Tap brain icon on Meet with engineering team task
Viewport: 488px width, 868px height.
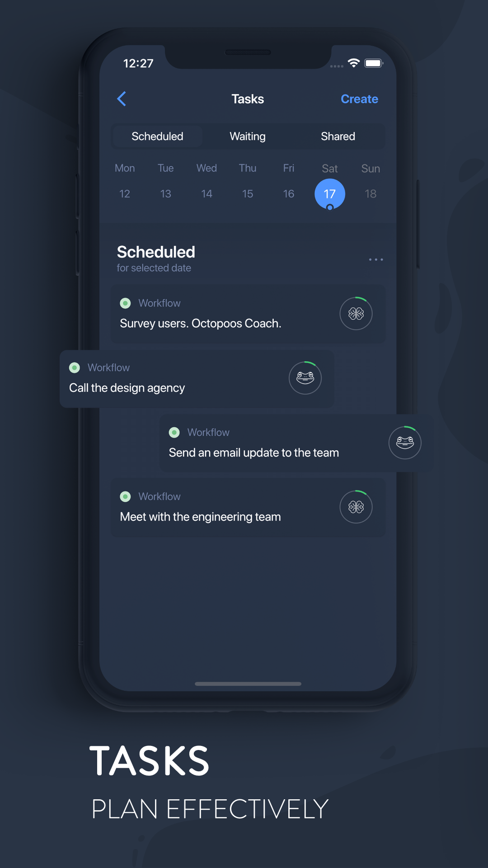(x=356, y=507)
